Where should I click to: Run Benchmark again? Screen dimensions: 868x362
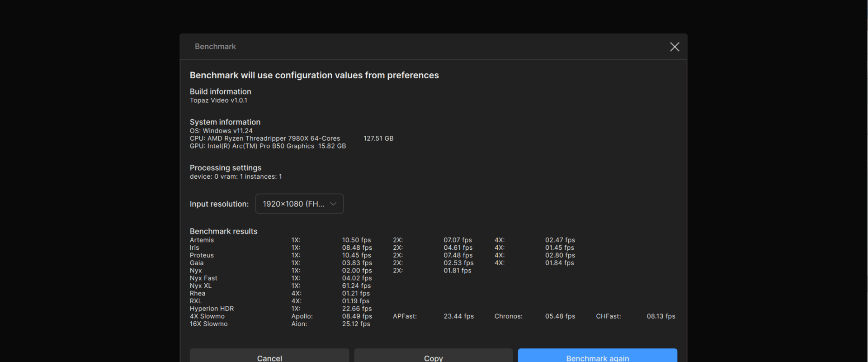(x=597, y=357)
